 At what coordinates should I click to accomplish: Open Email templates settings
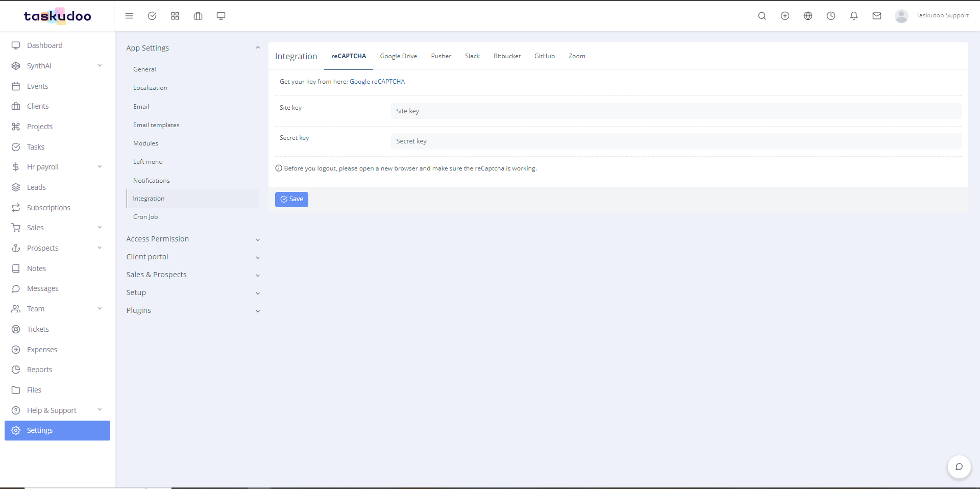coord(156,125)
